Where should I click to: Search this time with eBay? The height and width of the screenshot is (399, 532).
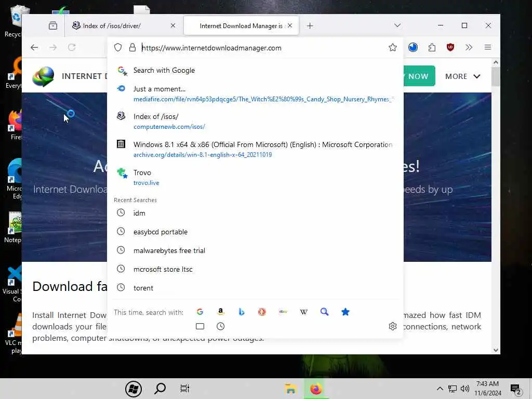pos(283,312)
